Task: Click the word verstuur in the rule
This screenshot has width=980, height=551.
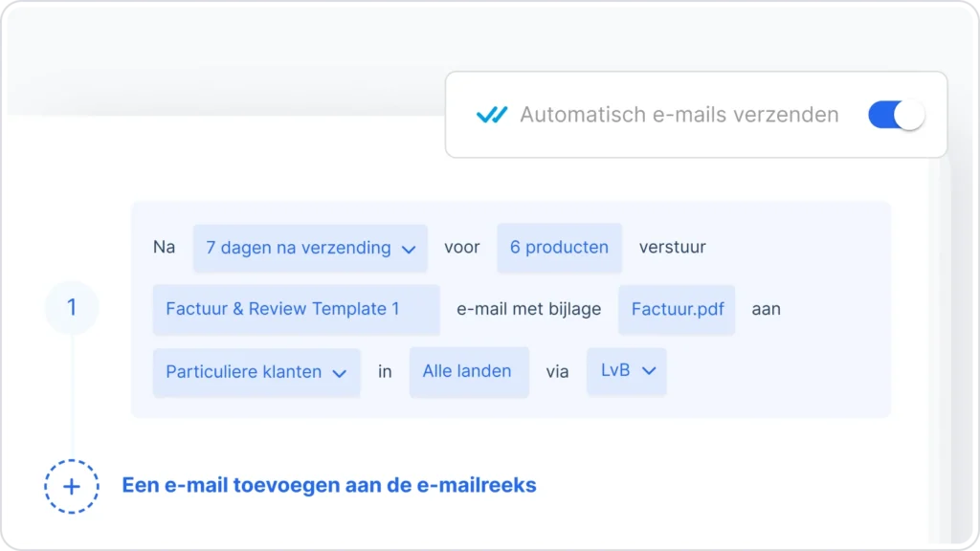Action: (672, 247)
